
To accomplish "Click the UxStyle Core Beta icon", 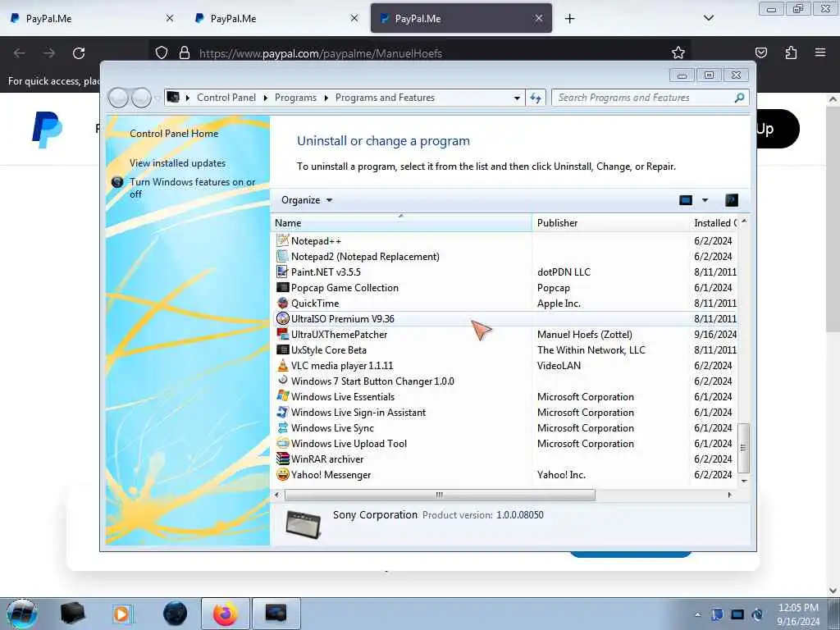I will tap(282, 349).
